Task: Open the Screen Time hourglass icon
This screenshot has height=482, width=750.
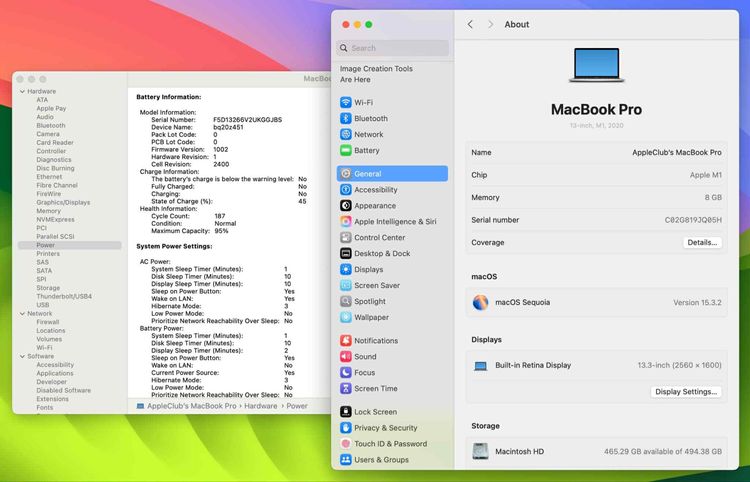Action: click(x=346, y=388)
